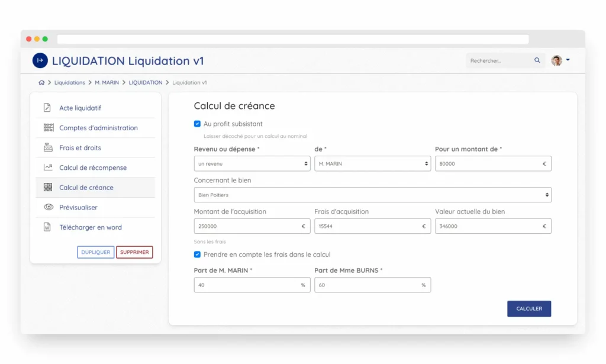Expand the M. MARIN person dropdown
The image size is (606, 364).
coord(372,163)
